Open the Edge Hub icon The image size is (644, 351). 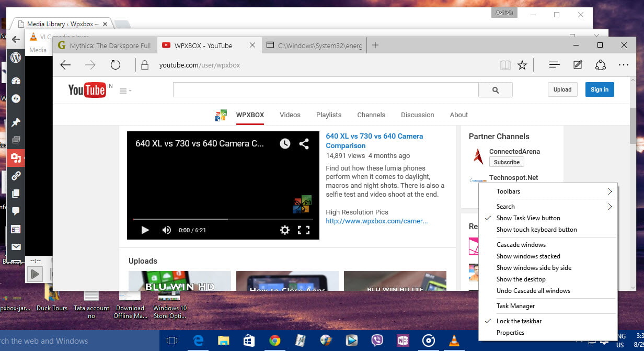[555, 65]
